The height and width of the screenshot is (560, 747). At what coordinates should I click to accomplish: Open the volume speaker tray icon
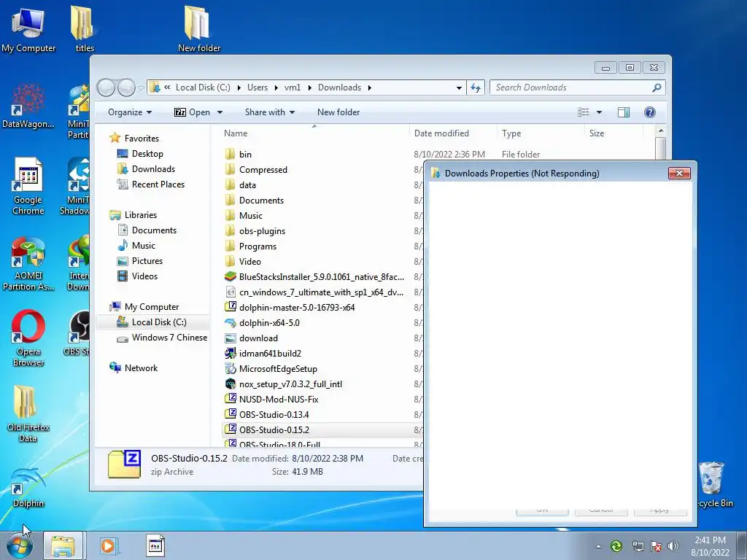[x=673, y=546]
